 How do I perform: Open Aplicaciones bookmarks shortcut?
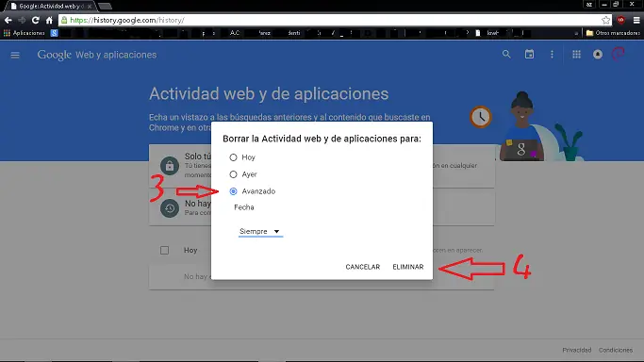pos(25,33)
